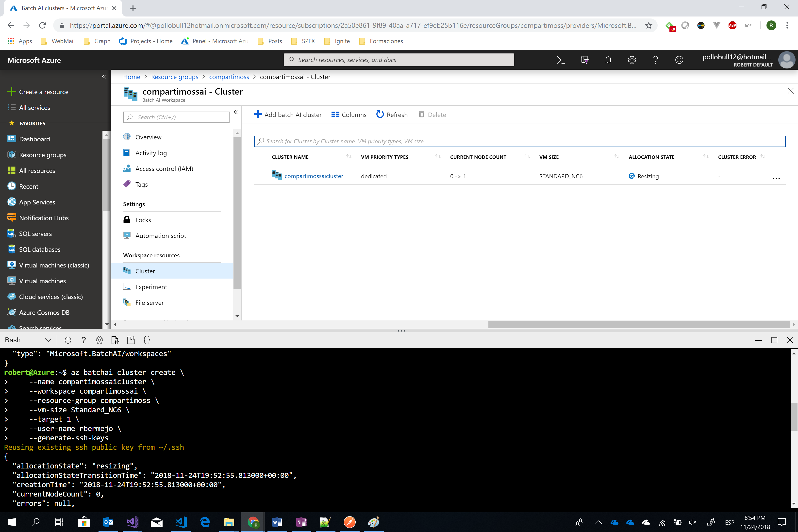Click Add batch AI cluster
The width and height of the screenshot is (798, 532).
point(288,115)
